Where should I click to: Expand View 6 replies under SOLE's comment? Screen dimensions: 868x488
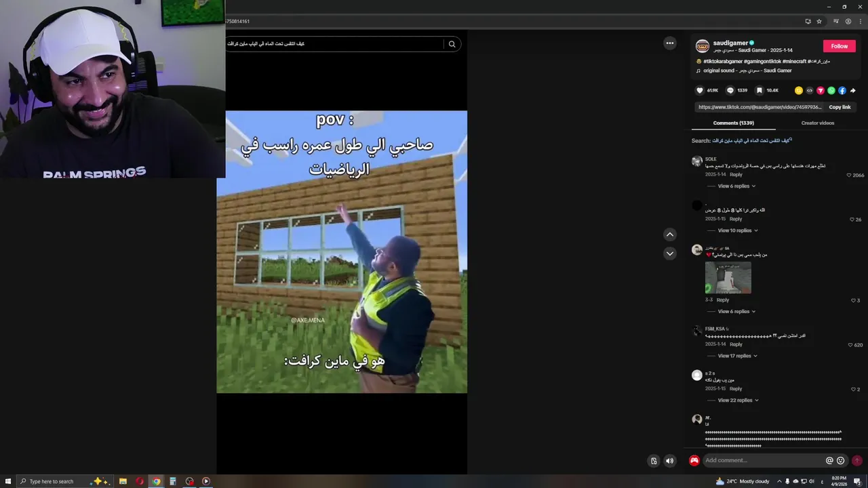pos(736,186)
